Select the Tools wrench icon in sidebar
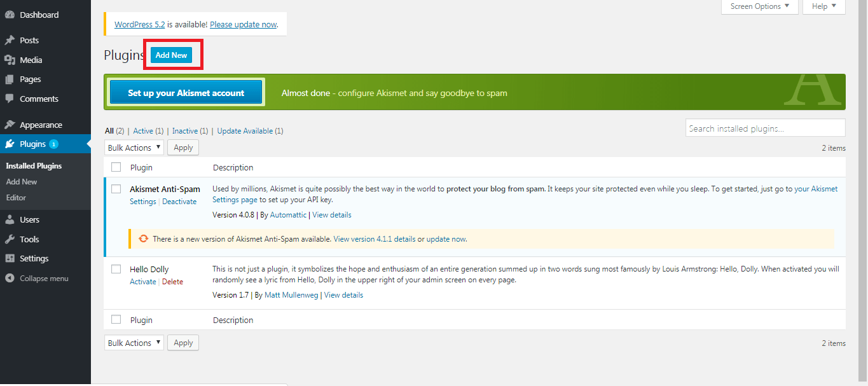868x386 pixels. (x=10, y=239)
